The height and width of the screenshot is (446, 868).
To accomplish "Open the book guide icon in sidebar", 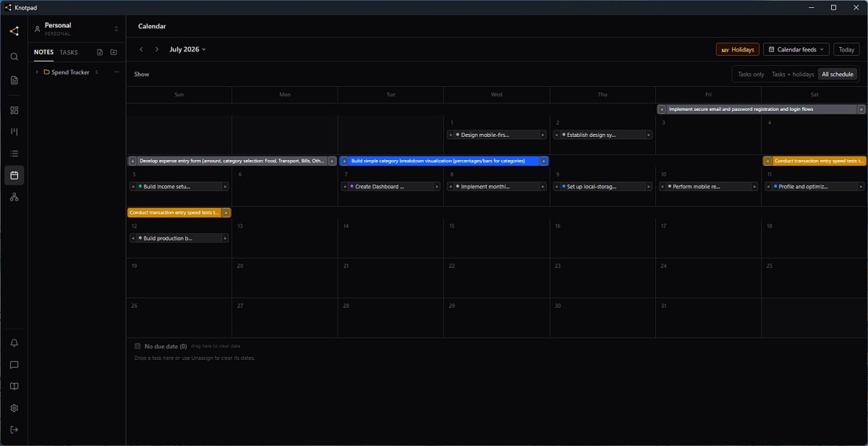I will [14, 387].
